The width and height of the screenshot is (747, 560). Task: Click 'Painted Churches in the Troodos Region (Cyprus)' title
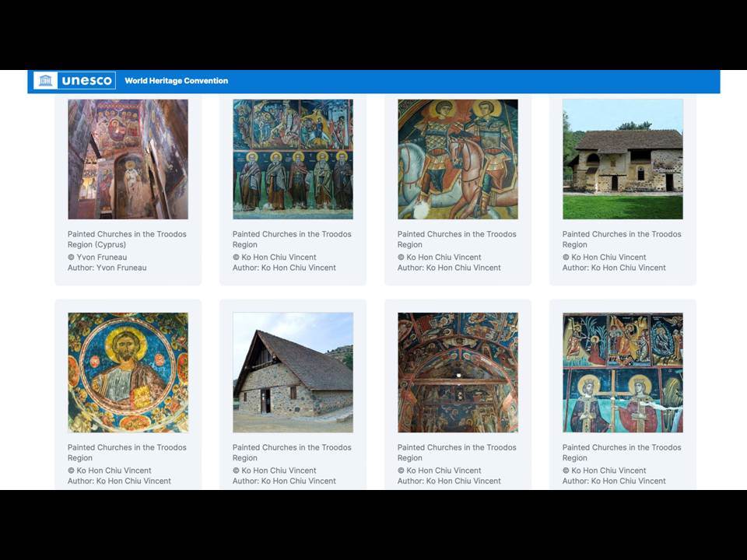pyautogui.click(x=127, y=239)
